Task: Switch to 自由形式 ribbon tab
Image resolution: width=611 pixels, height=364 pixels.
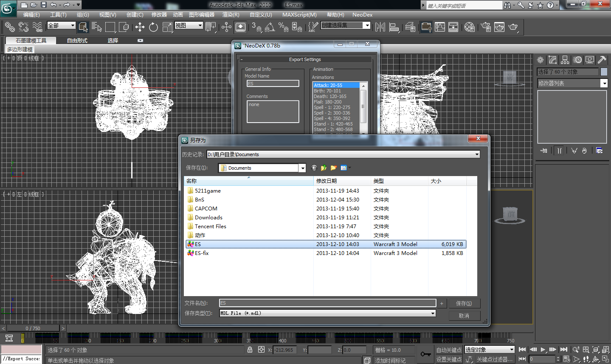Action: click(x=77, y=41)
